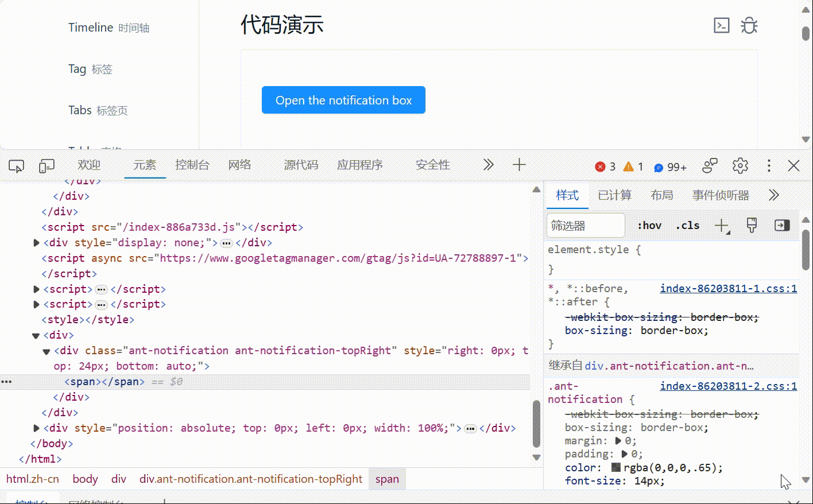Switch to the 控制台 tab
This screenshot has height=504, width=813.
(192, 165)
